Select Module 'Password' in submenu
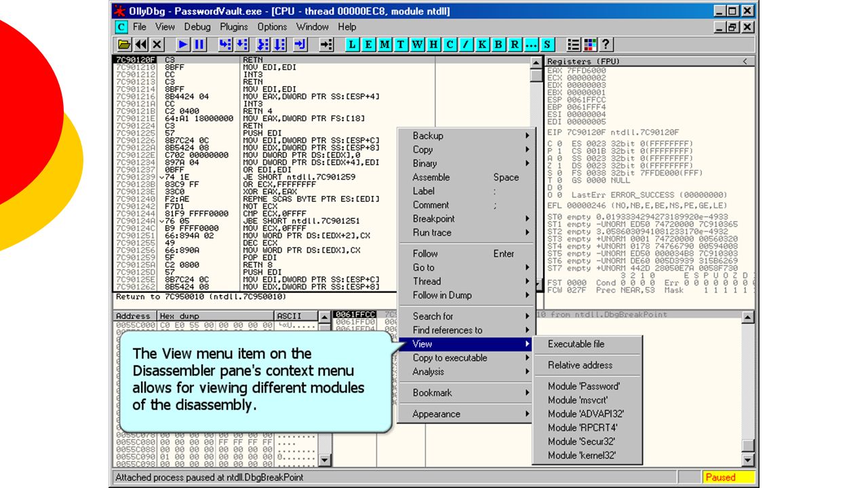 coord(587,386)
